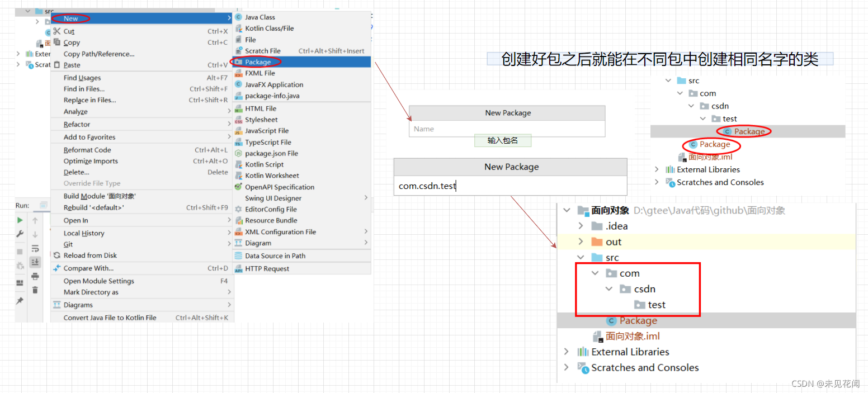The image size is (868, 393).
Task: Open Module Settings menu entry
Action: [x=141, y=281]
